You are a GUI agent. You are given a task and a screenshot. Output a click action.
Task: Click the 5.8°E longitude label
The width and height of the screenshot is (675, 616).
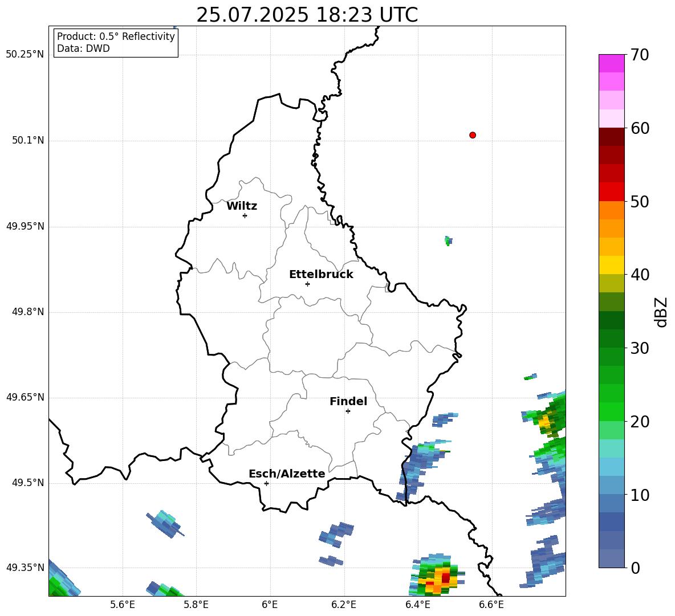196,605
